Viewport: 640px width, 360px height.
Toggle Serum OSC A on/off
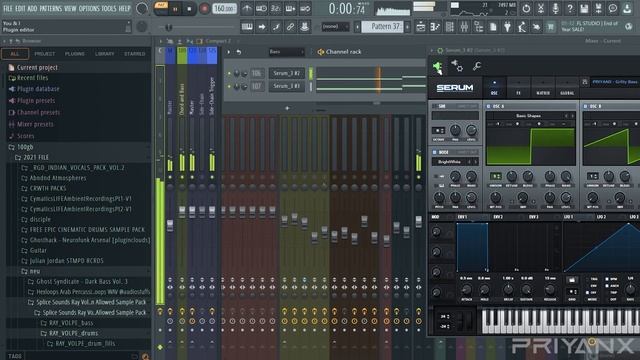489,106
